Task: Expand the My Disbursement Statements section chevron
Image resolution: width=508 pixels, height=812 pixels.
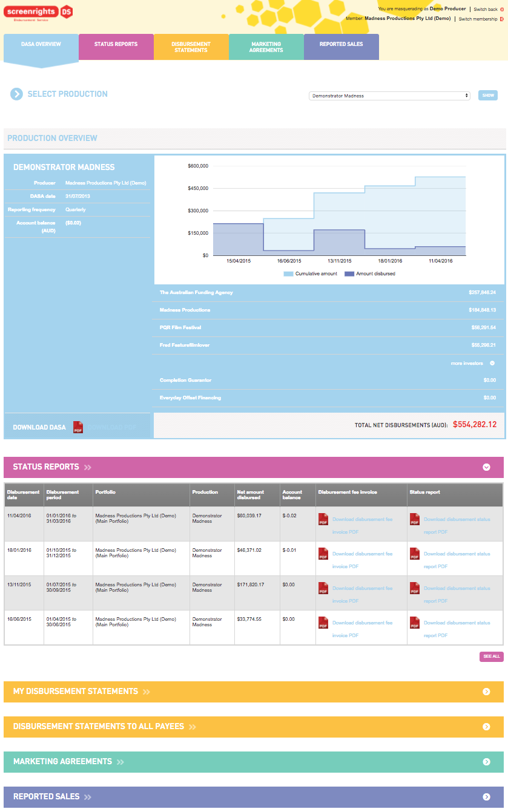Action: tap(486, 692)
